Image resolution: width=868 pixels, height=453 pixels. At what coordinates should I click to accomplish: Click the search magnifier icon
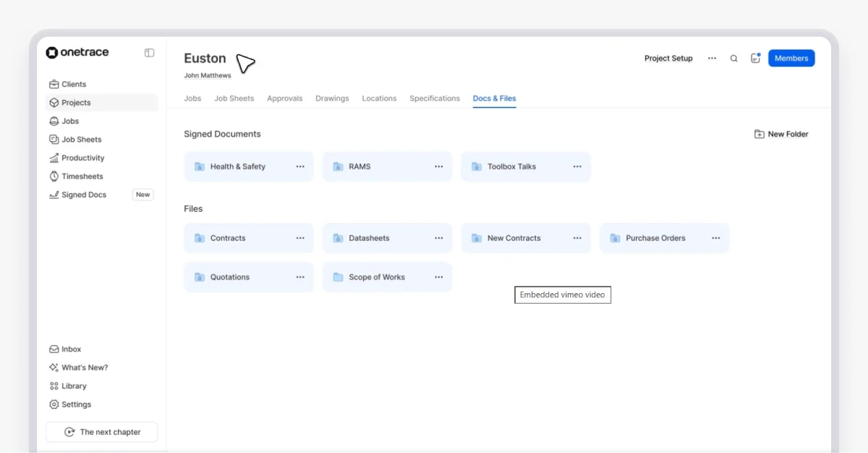tap(733, 59)
